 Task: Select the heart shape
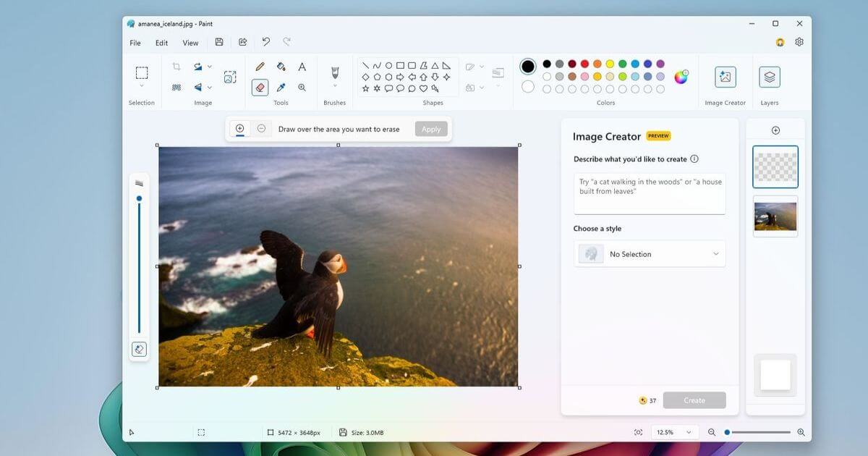pyautogui.click(x=423, y=88)
